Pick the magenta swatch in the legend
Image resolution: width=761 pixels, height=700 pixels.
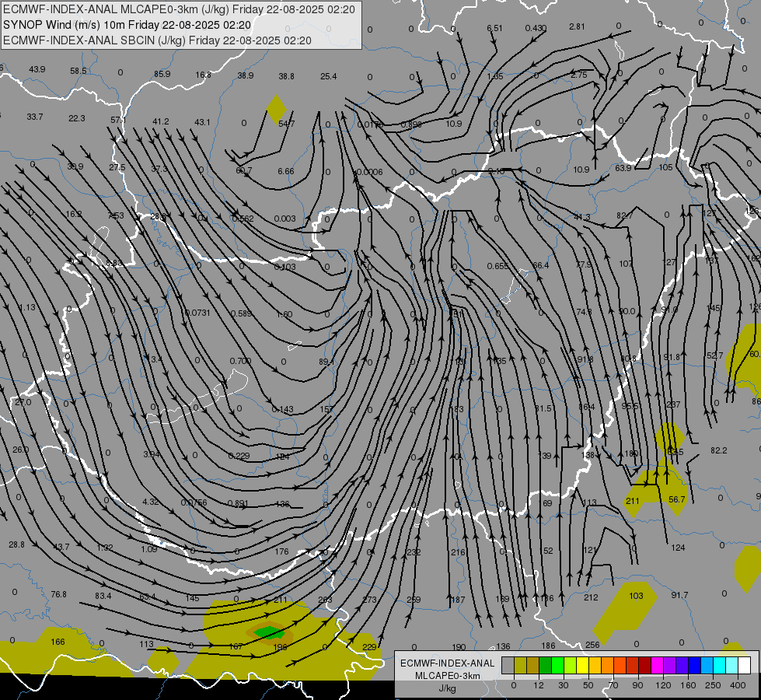tap(657, 665)
